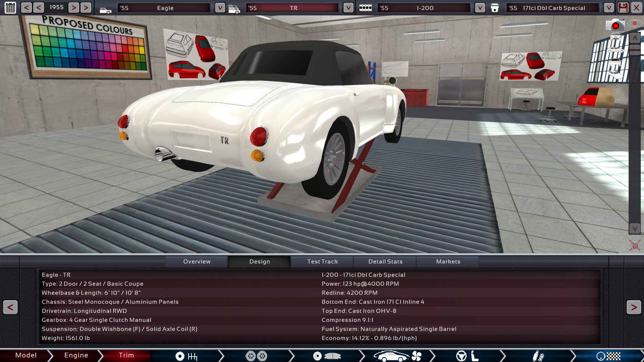Go to the Engine design stage
This screenshot has width=644, height=362.
[76, 355]
